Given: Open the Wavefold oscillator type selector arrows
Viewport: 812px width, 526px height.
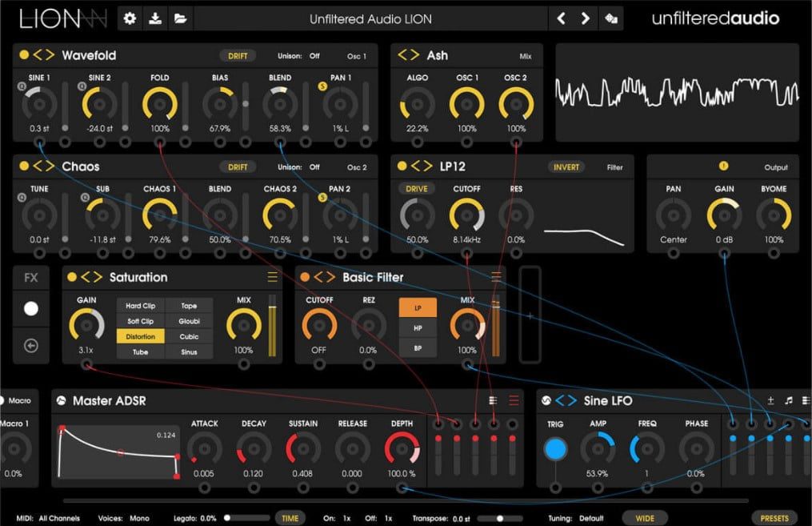Looking at the screenshot, I should tap(44, 55).
